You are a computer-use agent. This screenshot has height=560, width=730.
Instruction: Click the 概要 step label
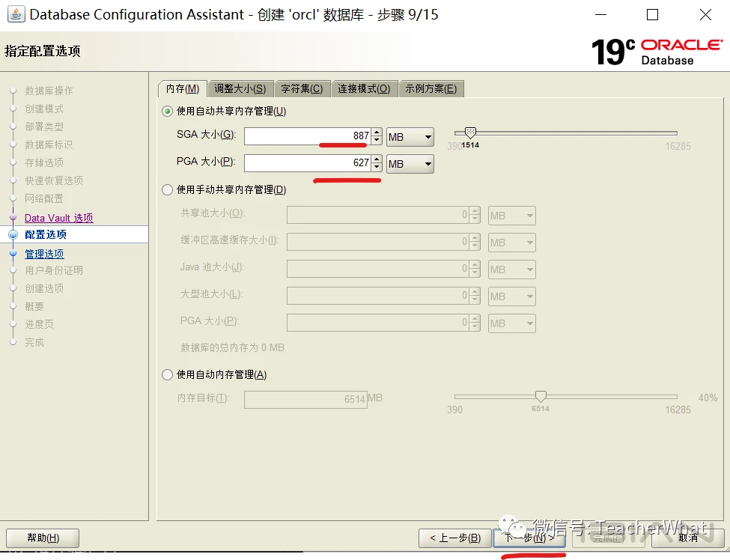click(x=34, y=306)
